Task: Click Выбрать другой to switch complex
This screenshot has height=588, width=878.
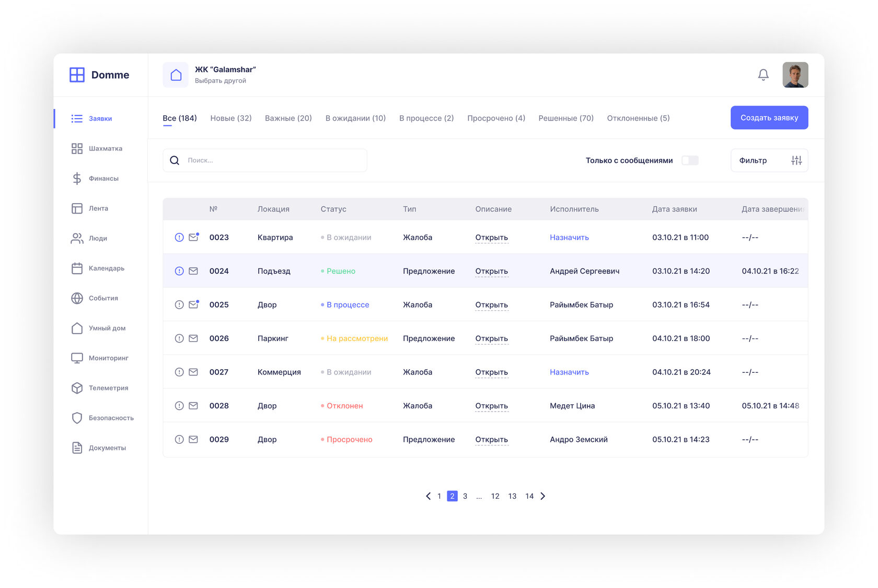Action: (x=220, y=81)
